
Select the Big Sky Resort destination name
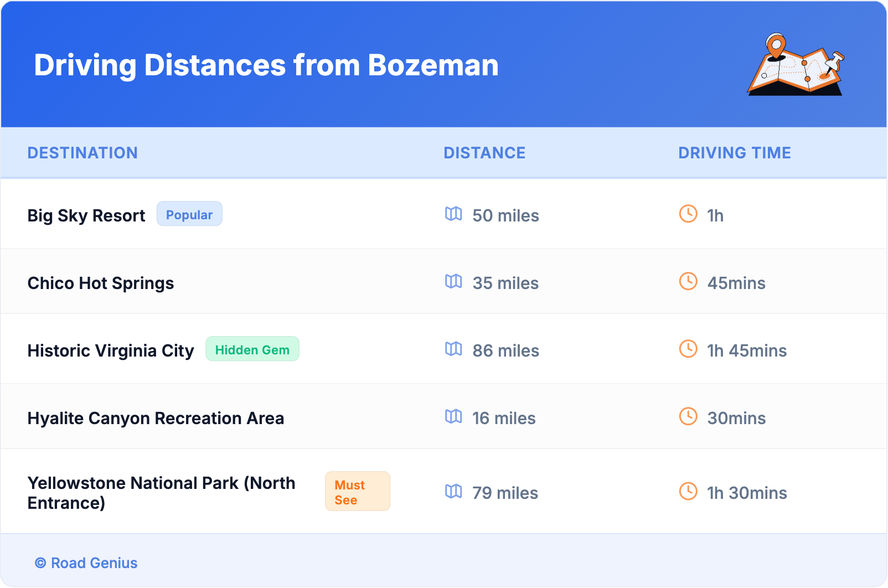[x=86, y=215]
